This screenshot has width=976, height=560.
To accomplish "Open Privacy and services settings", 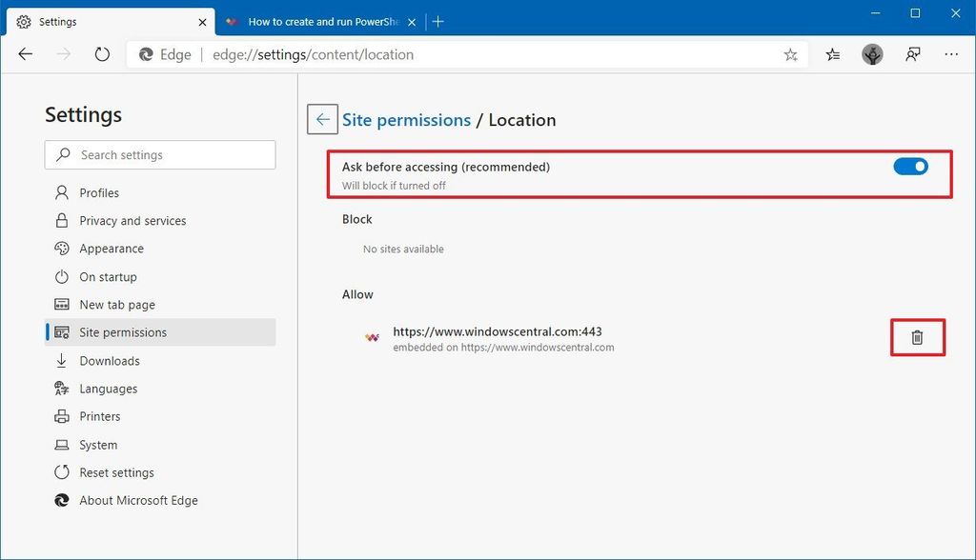I will coord(131,220).
